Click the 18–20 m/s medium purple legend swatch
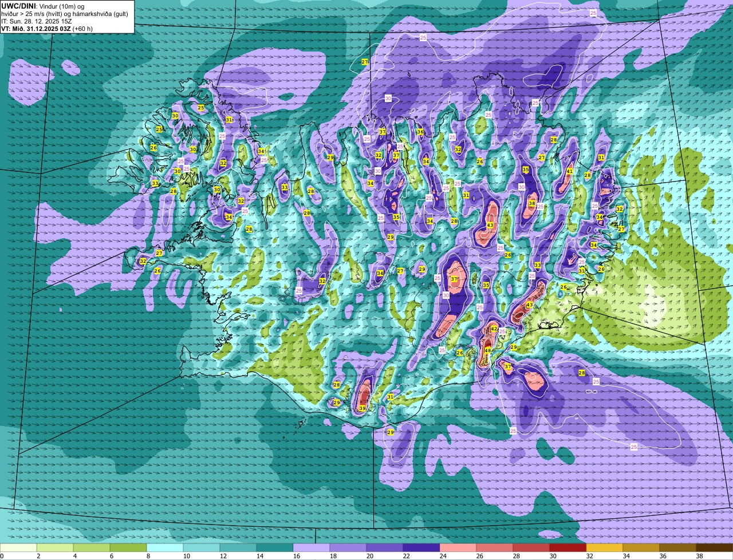The width and height of the screenshot is (733, 560). (x=348, y=548)
